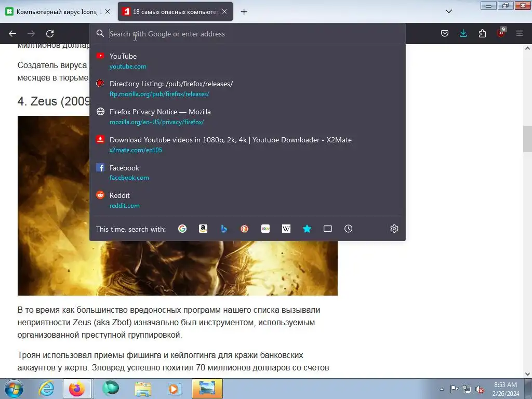
Task: Select the YouTube suggestion
Action: pos(248,61)
